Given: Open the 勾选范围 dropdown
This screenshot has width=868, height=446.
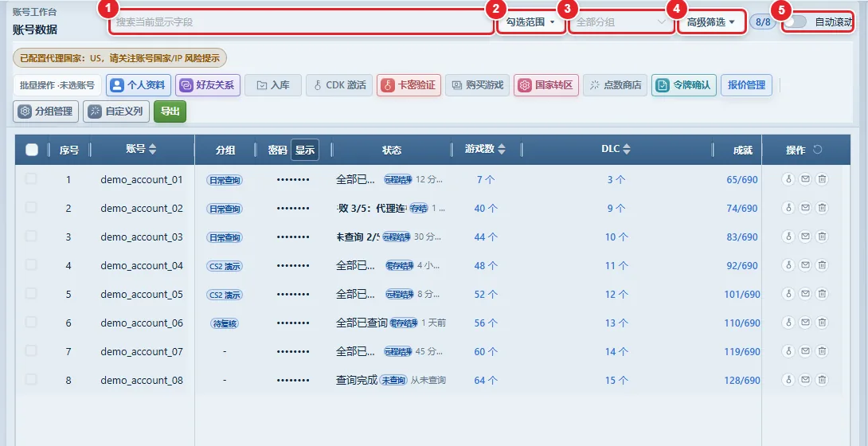Looking at the screenshot, I should [530, 22].
